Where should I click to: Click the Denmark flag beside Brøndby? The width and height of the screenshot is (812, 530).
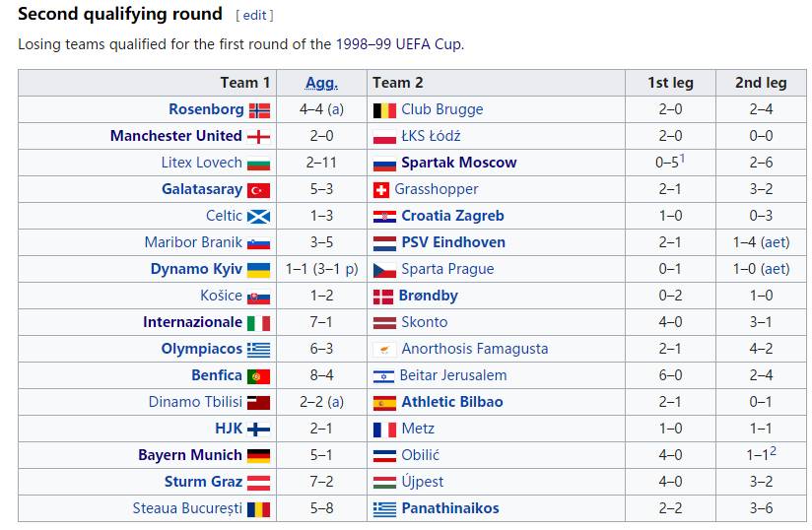[383, 297]
